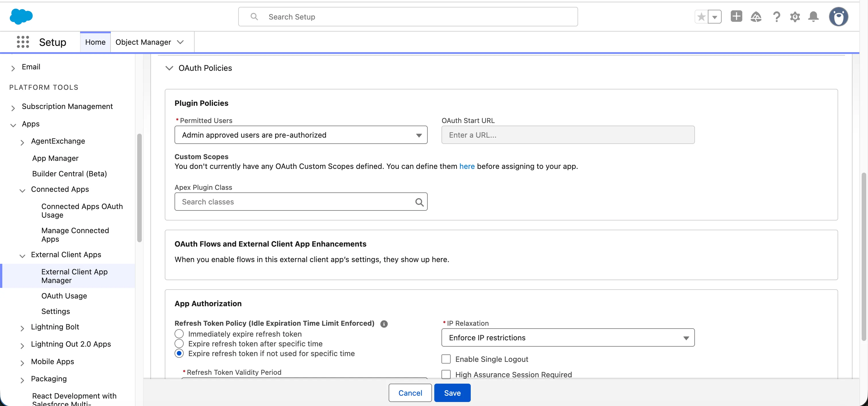Click the favorites star icon
Viewport: 868px width, 406px height.
coord(701,17)
